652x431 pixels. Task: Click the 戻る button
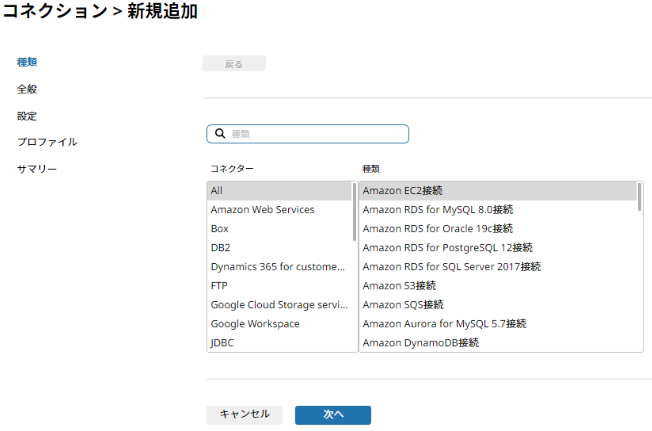tap(234, 64)
